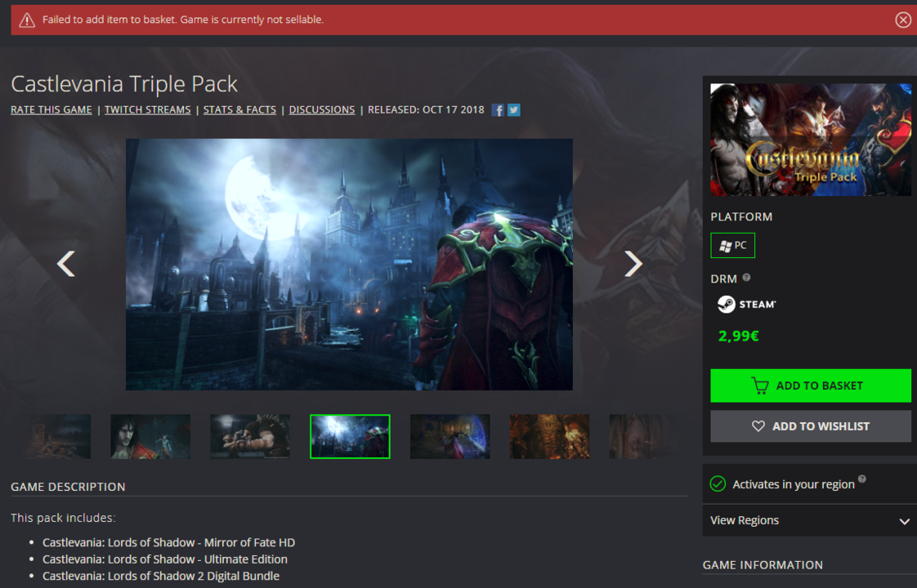This screenshot has height=588, width=917.
Task: Click the 'Failed to add item to basket' message
Action: tap(182, 20)
